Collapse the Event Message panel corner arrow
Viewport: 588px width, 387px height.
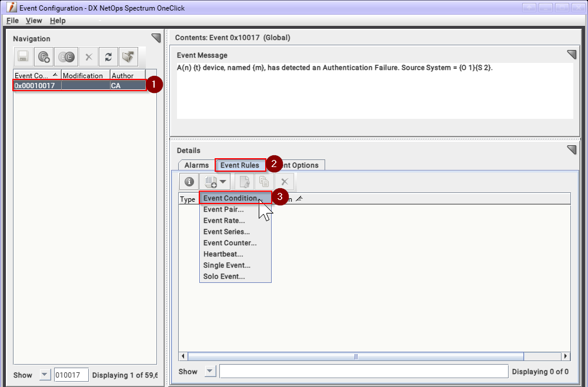pyautogui.click(x=572, y=55)
